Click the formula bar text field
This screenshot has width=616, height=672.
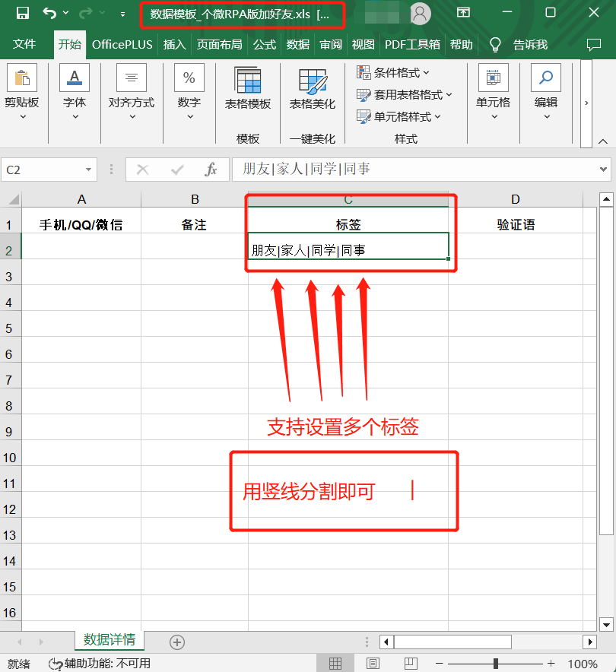[414, 170]
